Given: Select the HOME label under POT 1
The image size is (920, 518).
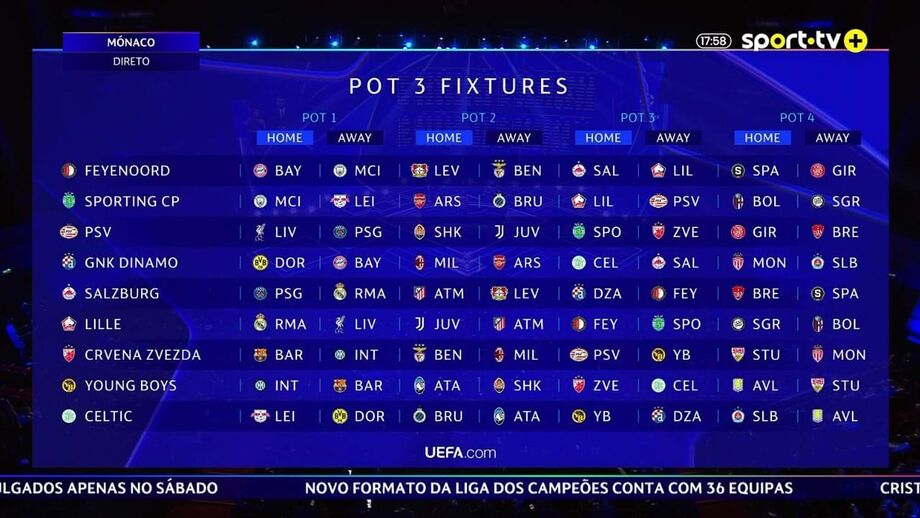Looking at the screenshot, I should [284, 138].
